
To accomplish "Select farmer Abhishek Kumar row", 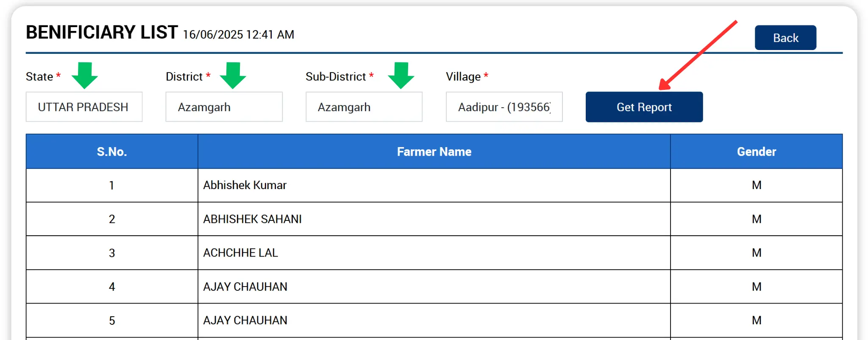I will [245, 185].
